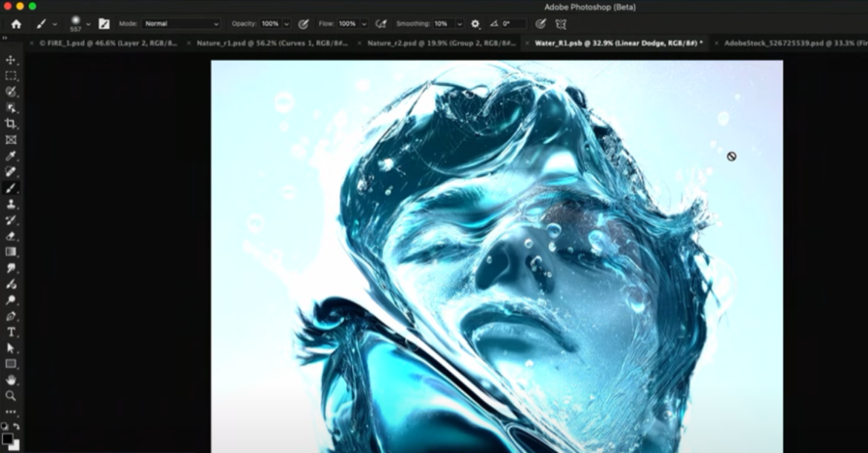
Task: Select the Hand tool
Action: click(x=10, y=380)
